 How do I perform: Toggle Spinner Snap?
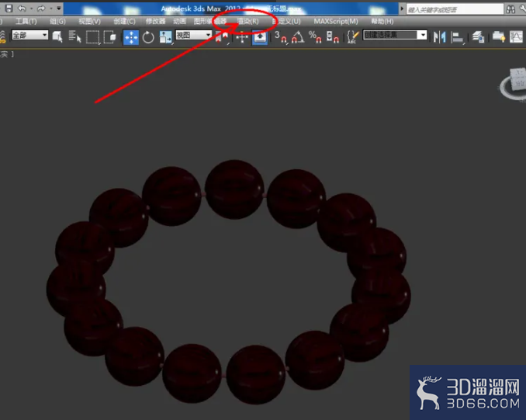pyautogui.click(x=333, y=37)
